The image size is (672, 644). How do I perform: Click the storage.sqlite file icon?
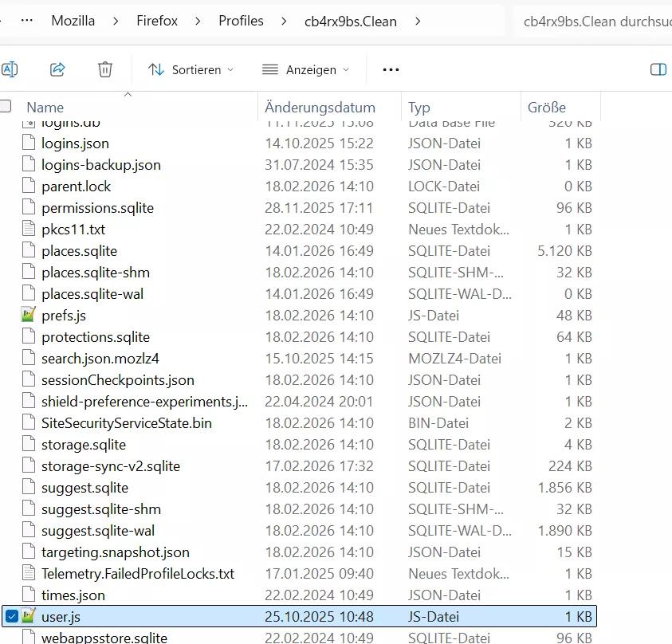click(x=28, y=443)
